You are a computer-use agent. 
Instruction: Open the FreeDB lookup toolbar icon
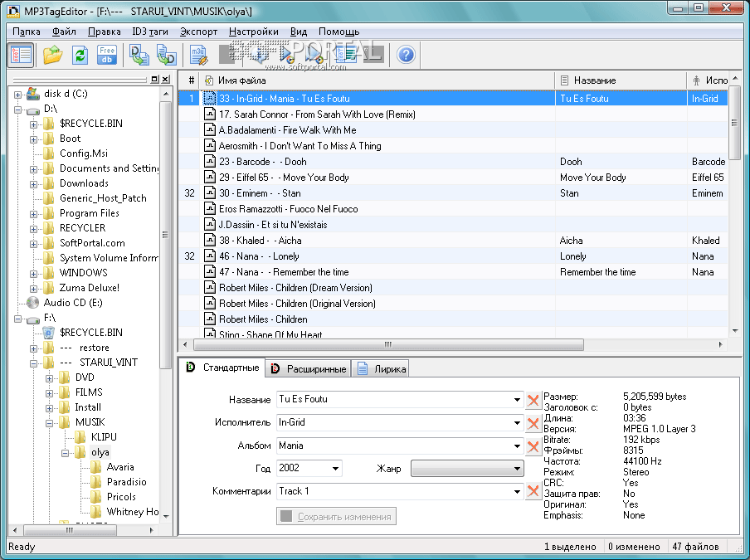click(x=107, y=55)
